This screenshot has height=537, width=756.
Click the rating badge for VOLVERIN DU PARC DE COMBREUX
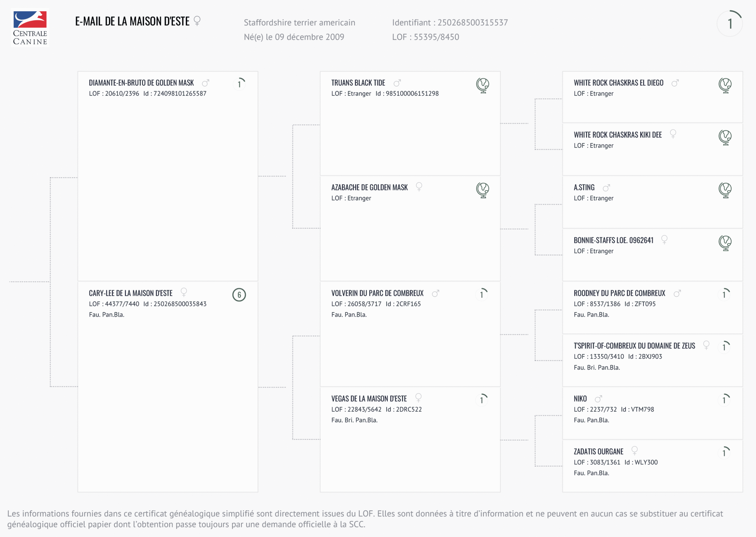(482, 294)
